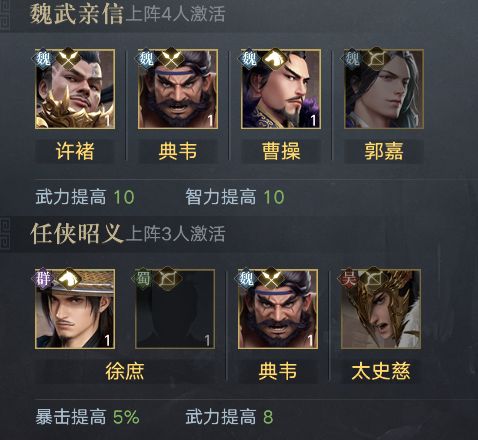478x440 pixels.
Task: Click 郭嘉 hero portrait
Action: [x=384, y=89]
